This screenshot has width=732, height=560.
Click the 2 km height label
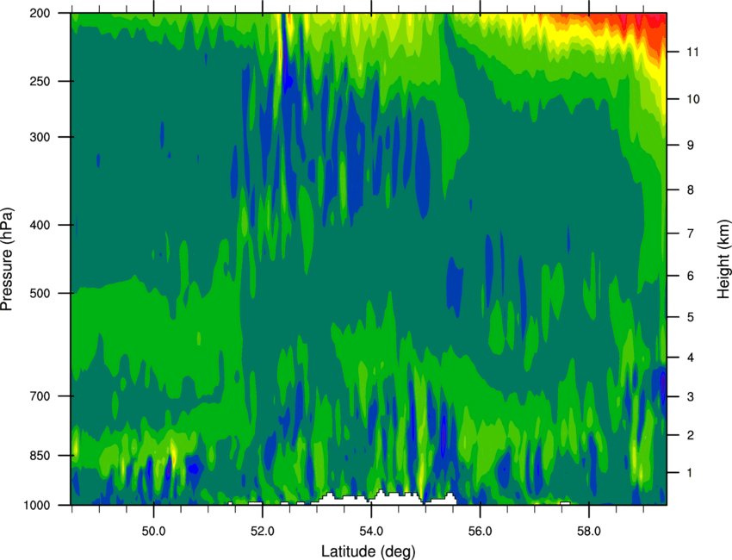pyautogui.click(x=691, y=435)
